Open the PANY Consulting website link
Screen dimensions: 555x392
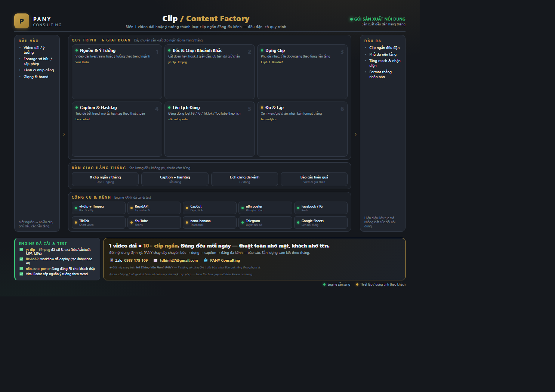pos(225,261)
